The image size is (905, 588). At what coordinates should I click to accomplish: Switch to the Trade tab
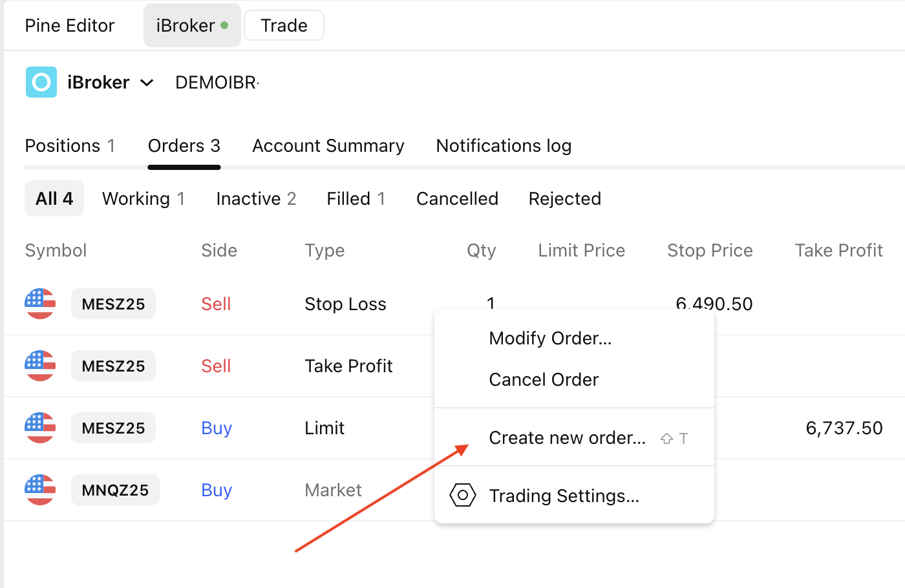(284, 26)
